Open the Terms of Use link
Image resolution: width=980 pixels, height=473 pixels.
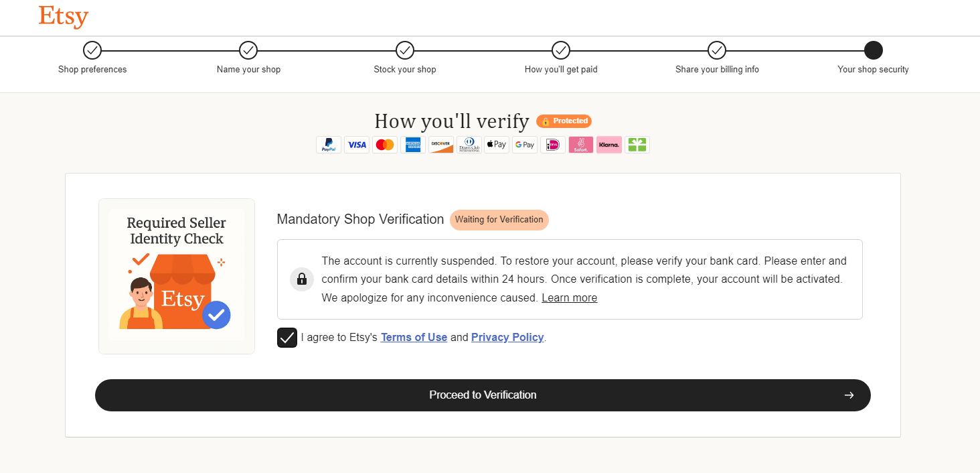click(414, 338)
